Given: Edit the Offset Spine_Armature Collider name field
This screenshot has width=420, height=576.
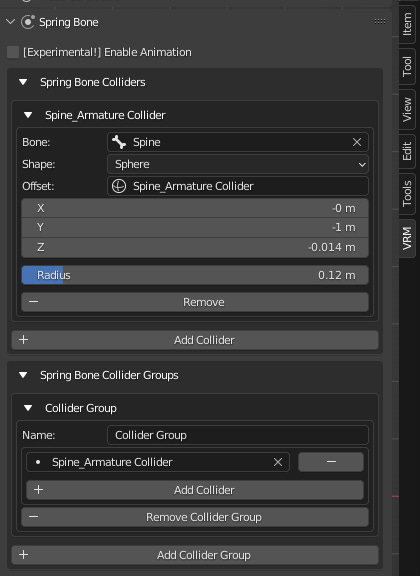Looking at the screenshot, I should (x=238, y=186).
